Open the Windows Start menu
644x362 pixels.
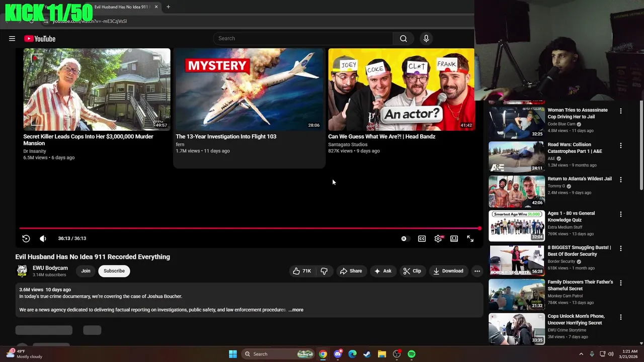[233, 354]
